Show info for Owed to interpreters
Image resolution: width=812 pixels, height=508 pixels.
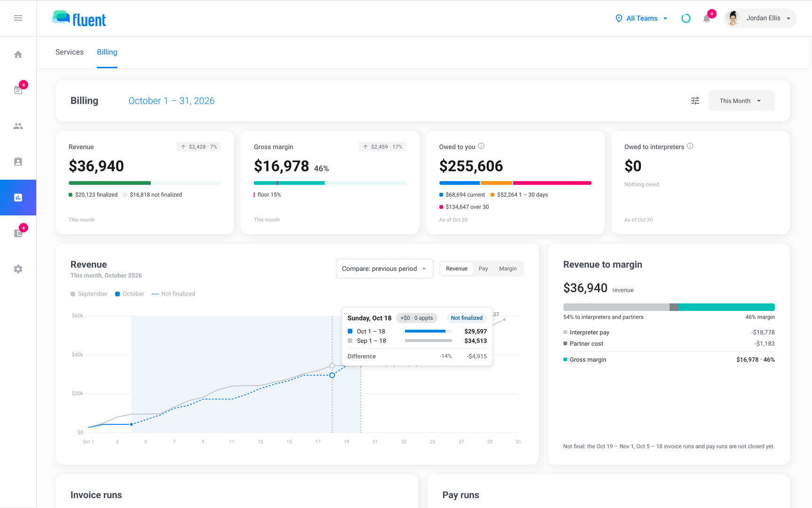coord(690,146)
